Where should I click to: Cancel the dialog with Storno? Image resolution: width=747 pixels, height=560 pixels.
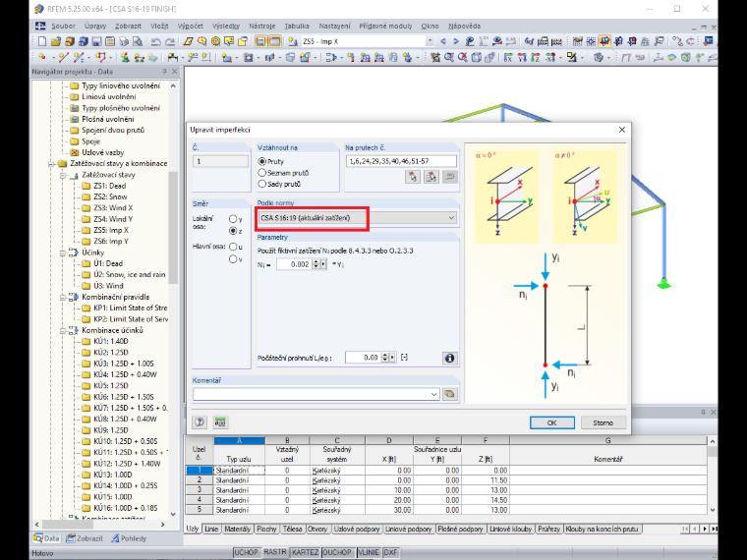pos(603,422)
